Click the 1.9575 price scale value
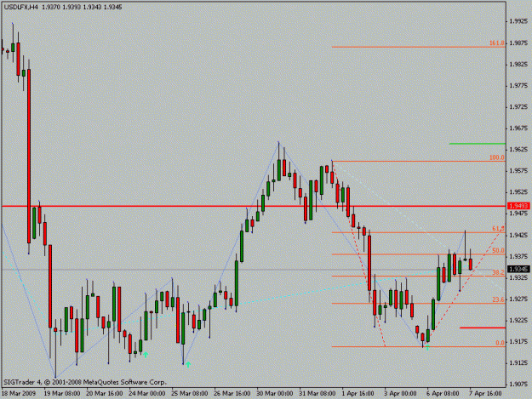 click(518, 171)
